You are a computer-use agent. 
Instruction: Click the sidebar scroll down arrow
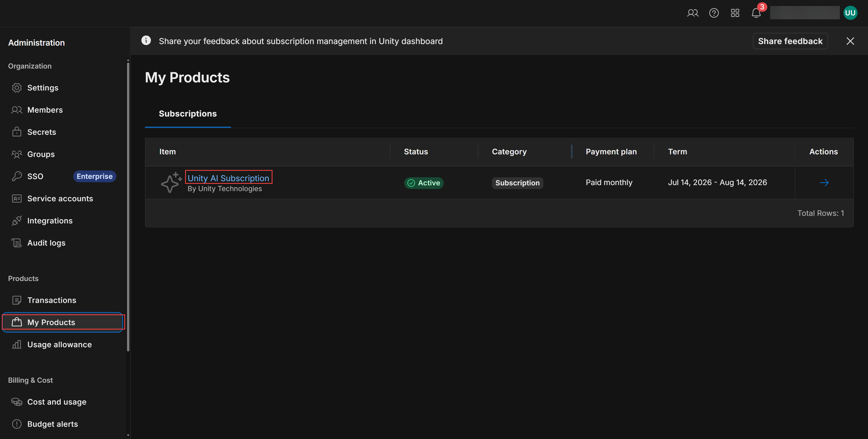click(x=128, y=435)
